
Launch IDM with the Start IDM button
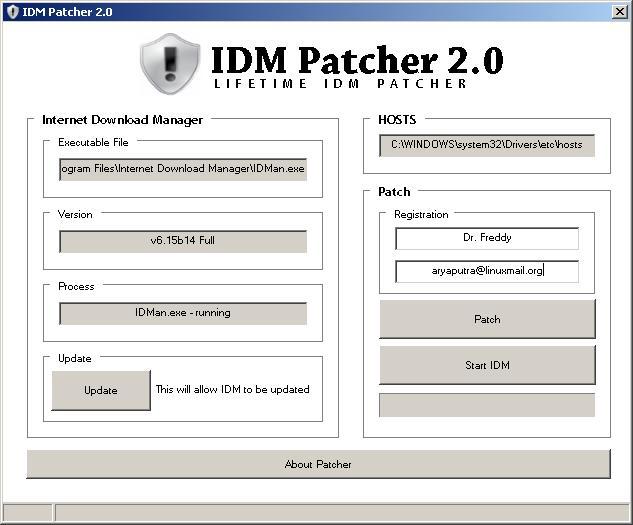[x=487, y=365]
